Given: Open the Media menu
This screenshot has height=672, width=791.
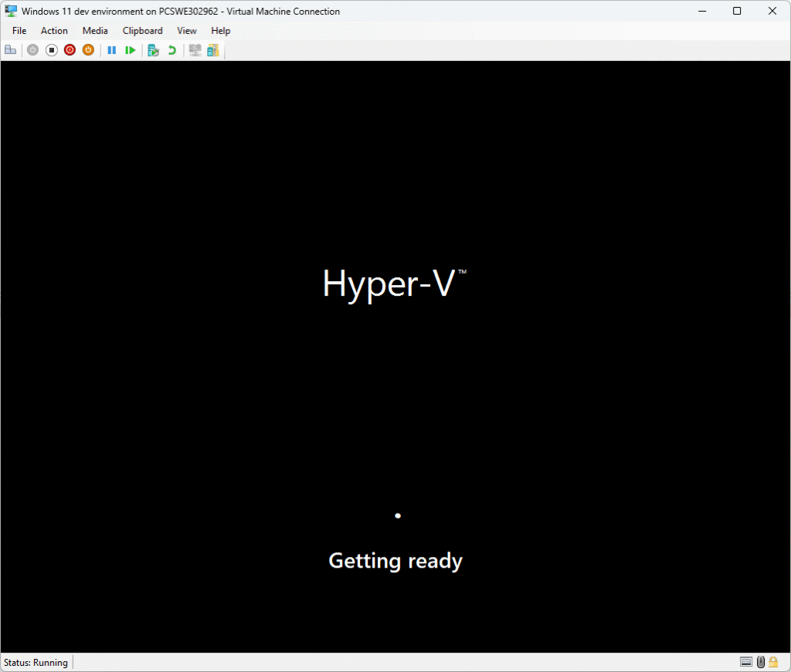Looking at the screenshot, I should (x=95, y=31).
